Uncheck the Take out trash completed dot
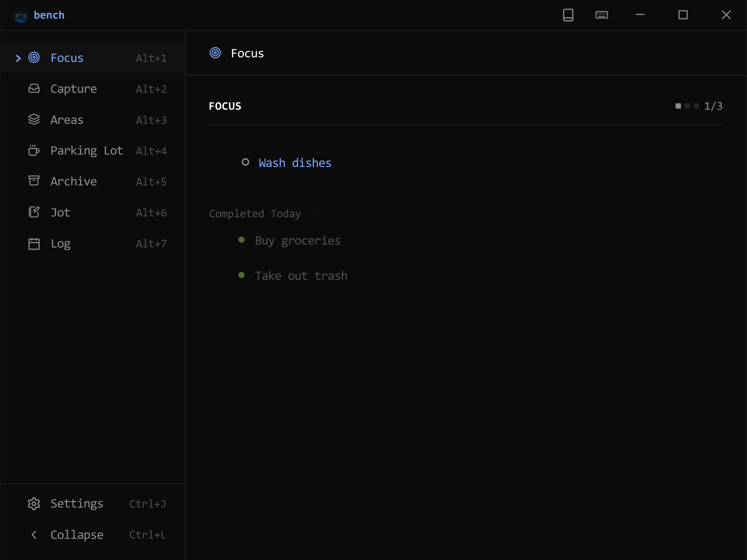Screen dimensions: 747x560 [241, 275]
